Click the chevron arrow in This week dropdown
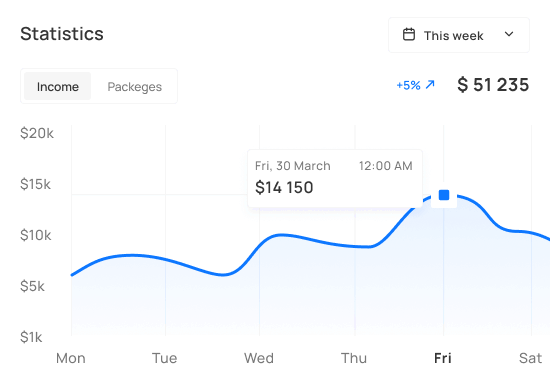This screenshot has height=385, width=550. click(509, 34)
